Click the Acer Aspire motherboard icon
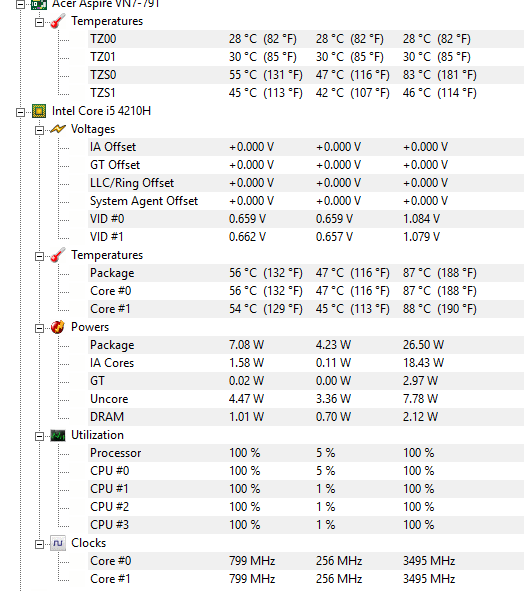Screen dimensions: 524x591 [39, 5]
